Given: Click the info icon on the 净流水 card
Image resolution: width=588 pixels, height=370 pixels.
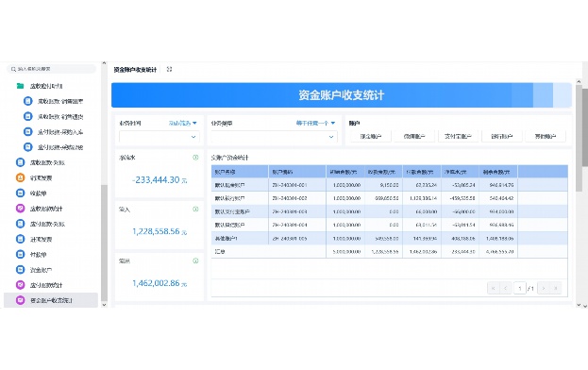Looking at the screenshot, I should [x=195, y=158].
